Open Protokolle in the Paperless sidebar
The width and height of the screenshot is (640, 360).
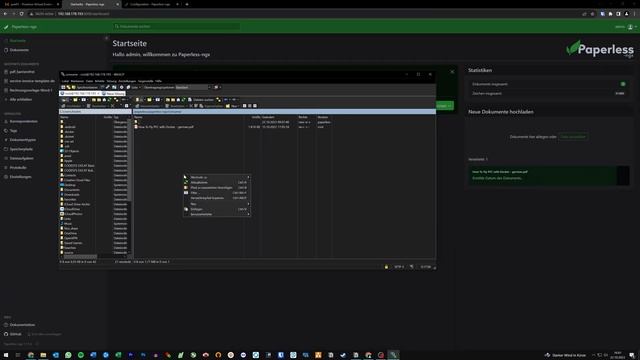(15, 167)
